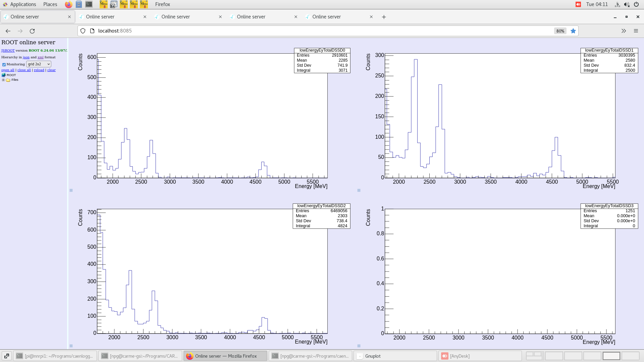Click the 80% page zoom control
The height and width of the screenshot is (362, 644).
tap(560, 31)
